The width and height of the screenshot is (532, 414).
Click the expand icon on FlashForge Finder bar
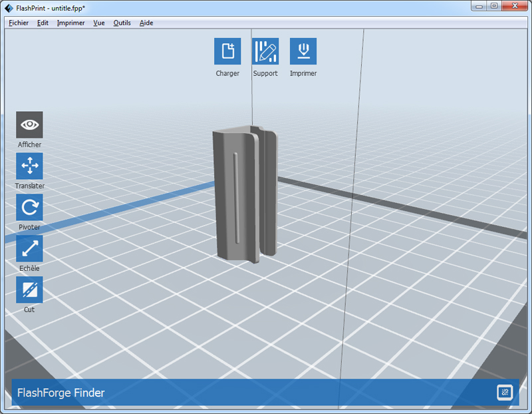[505, 393]
